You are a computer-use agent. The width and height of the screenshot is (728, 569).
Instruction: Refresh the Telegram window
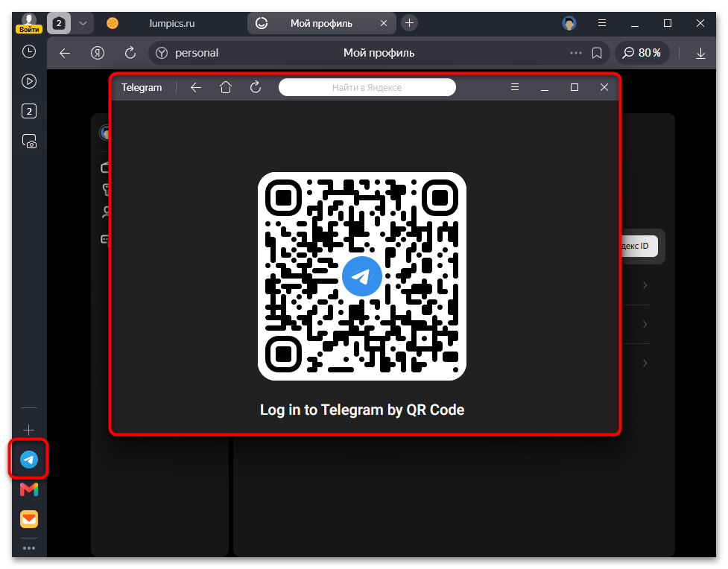click(x=256, y=87)
